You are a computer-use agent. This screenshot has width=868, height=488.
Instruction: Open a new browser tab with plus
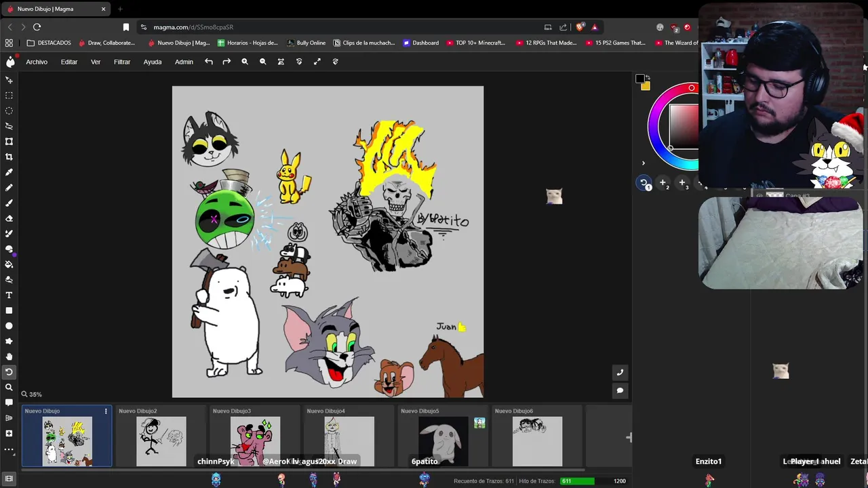click(x=120, y=9)
